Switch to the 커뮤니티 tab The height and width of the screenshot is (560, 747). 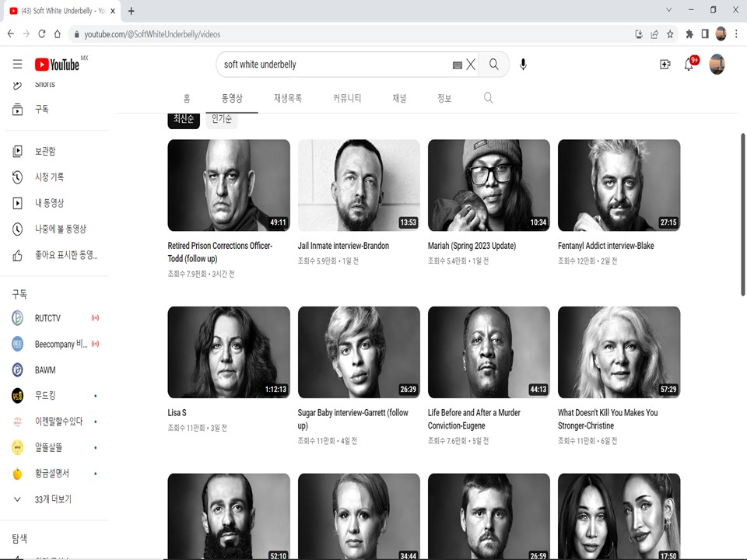click(347, 99)
